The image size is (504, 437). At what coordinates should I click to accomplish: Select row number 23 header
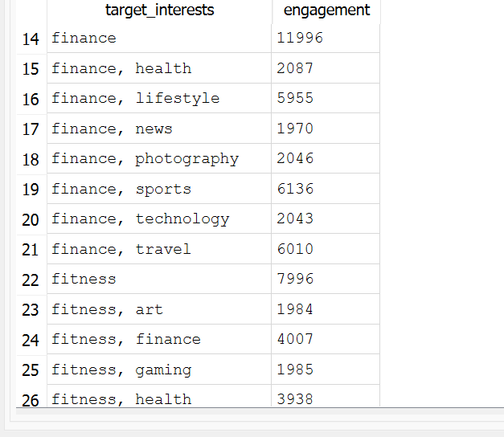click(31, 309)
